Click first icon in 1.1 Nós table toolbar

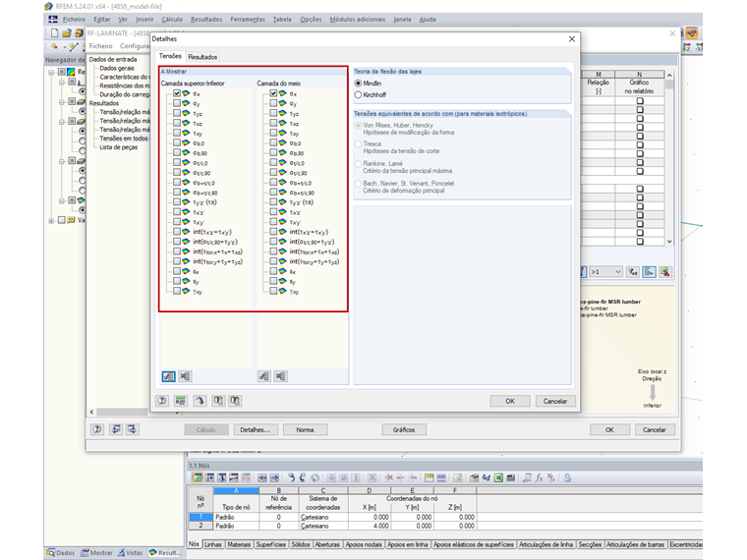(197, 477)
